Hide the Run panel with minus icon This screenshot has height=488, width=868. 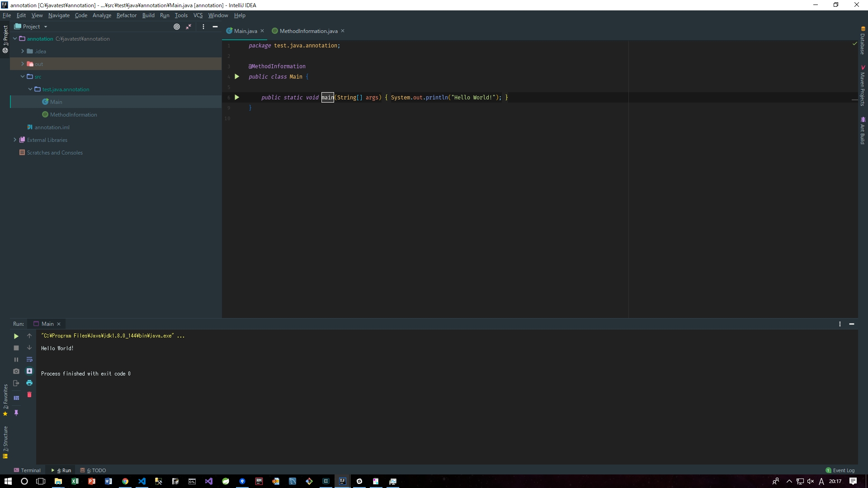click(852, 324)
